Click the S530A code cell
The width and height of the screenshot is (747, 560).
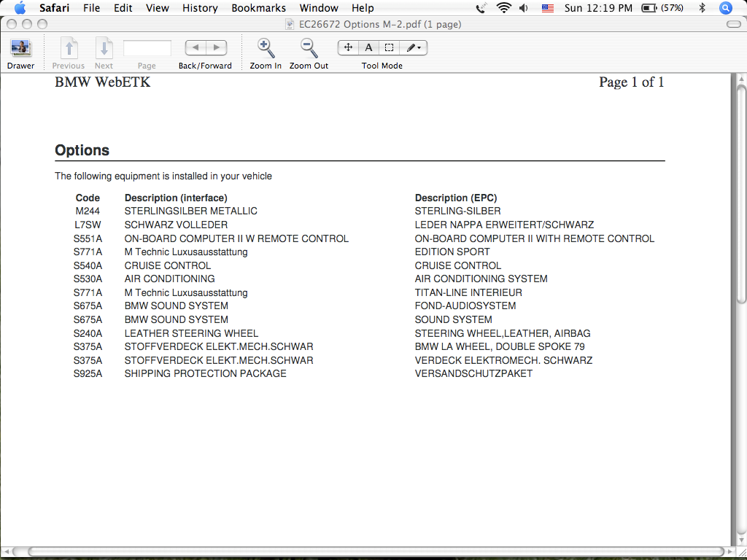pos(88,279)
